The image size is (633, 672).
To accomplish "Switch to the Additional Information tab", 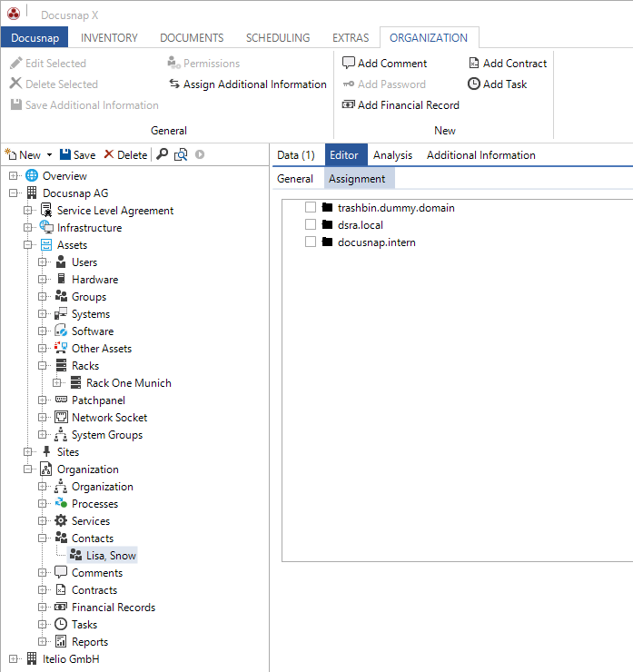I will click(480, 154).
